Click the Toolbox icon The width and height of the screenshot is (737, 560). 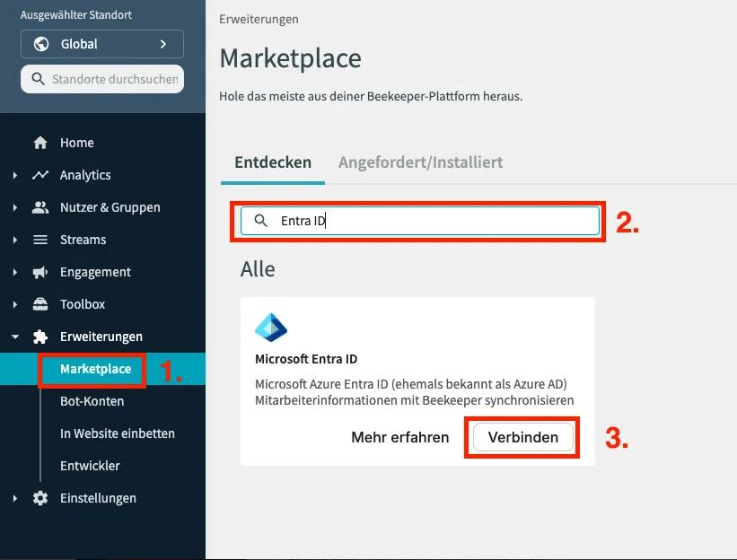40,304
